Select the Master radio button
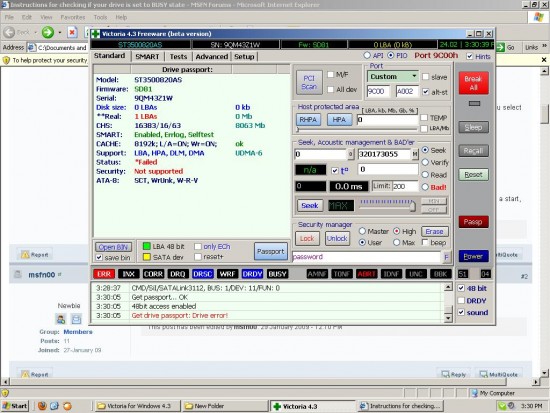The width and height of the screenshot is (550, 413). tap(362, 231)
